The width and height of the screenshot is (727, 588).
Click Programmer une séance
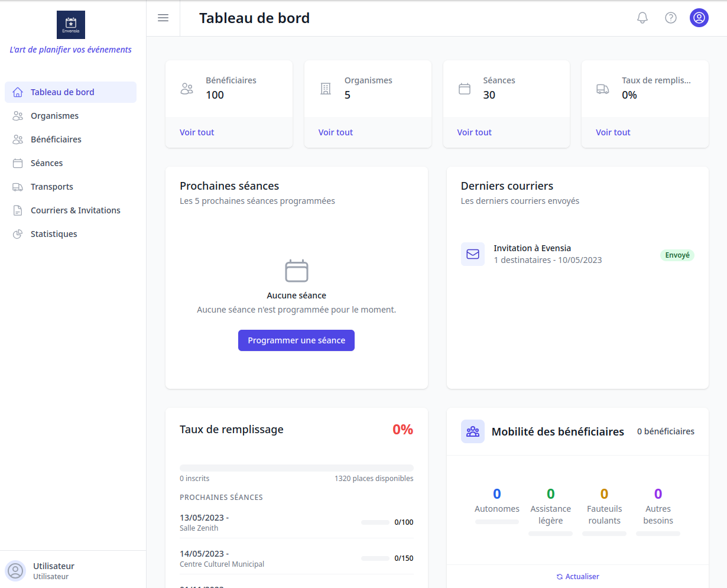(296, 340)
